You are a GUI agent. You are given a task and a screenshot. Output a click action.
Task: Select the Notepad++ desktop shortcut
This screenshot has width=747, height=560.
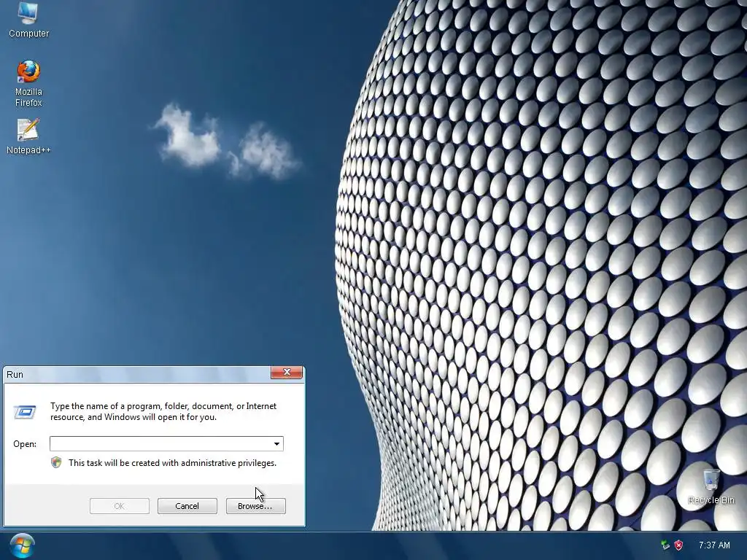tap(28, 137)
